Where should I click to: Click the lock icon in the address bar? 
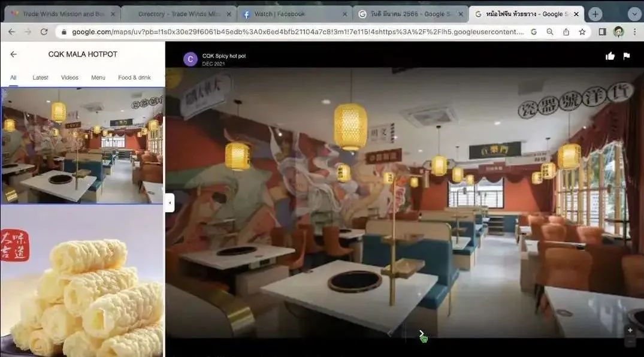coord(64,32)
